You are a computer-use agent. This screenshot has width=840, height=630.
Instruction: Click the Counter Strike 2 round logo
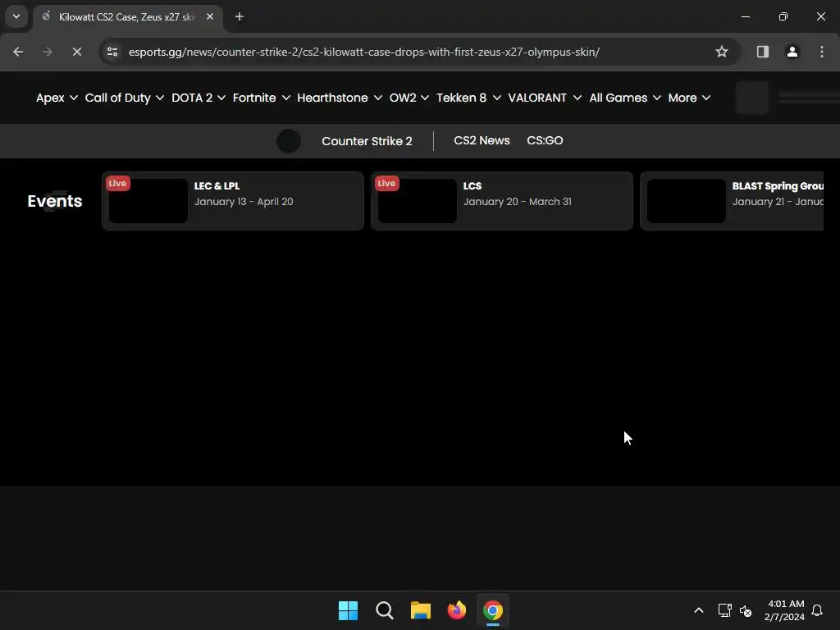tap(288, 141)
